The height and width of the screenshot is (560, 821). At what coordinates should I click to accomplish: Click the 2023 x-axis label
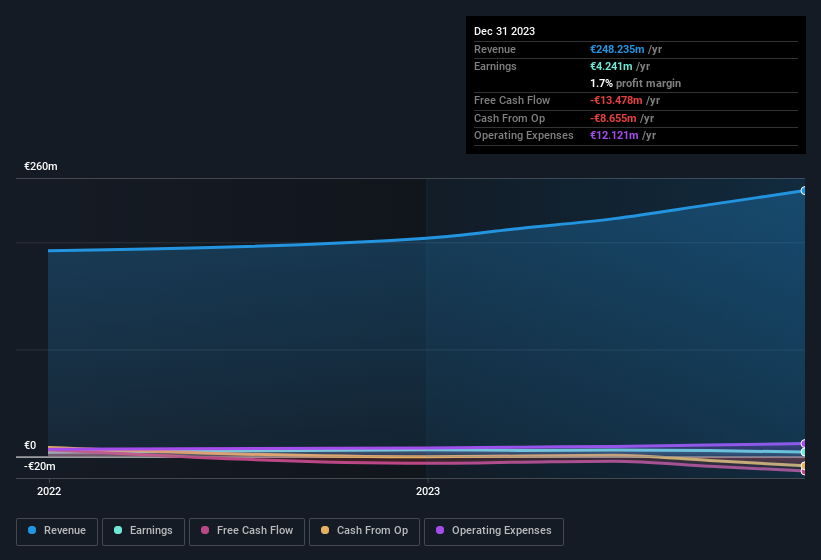point(428,491)
